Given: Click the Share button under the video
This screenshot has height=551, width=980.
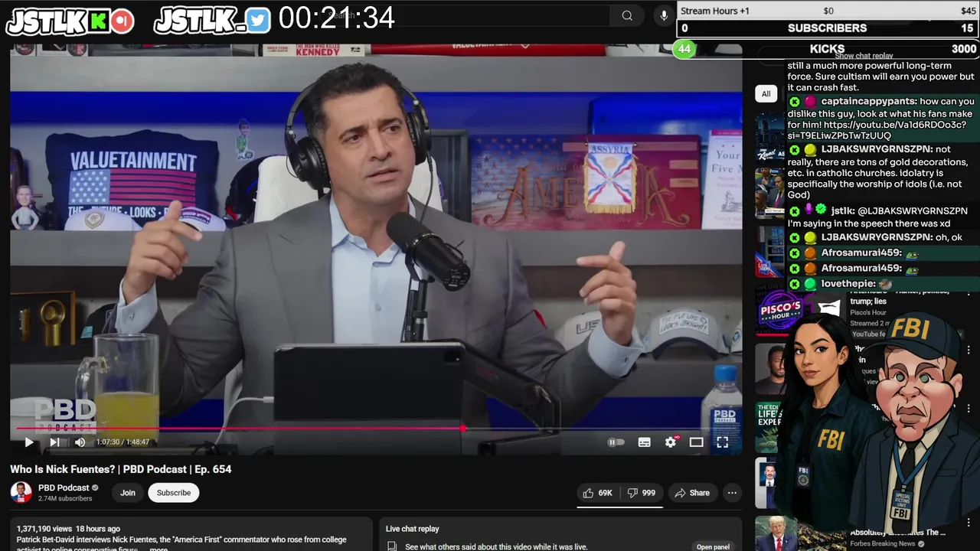Looking at the screenshot, I should click(692, 493).
